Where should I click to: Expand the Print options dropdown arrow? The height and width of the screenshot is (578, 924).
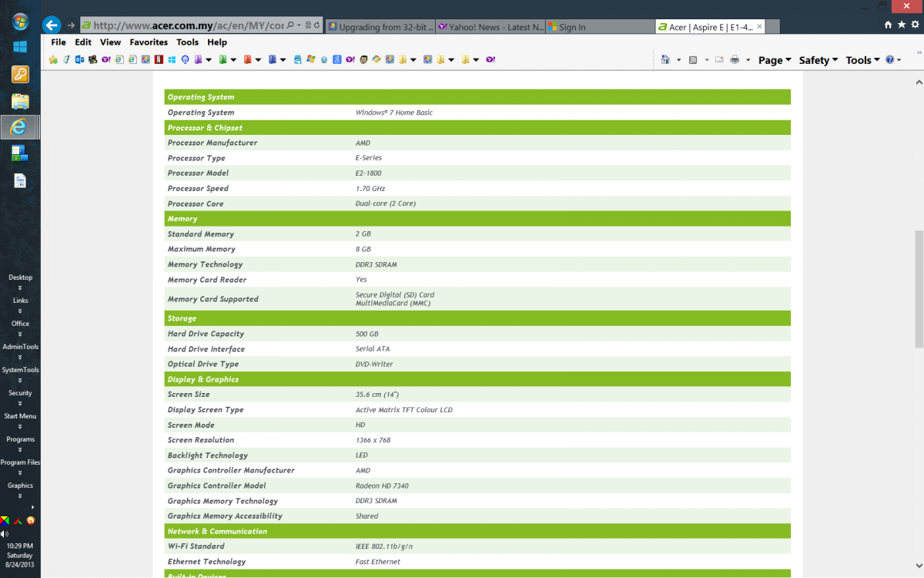[x=748, y=60]
